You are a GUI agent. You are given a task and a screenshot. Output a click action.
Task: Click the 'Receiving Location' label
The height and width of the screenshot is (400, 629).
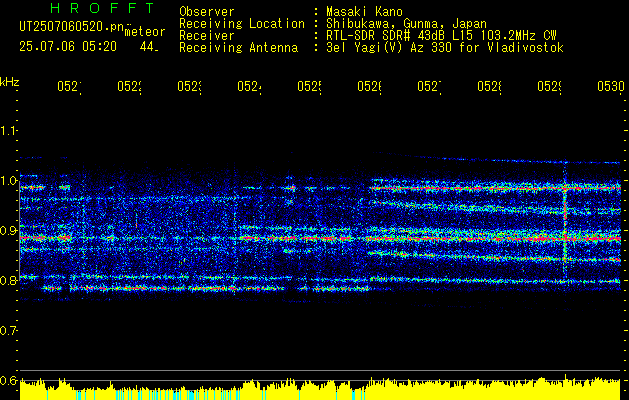[x=242, y=24]
